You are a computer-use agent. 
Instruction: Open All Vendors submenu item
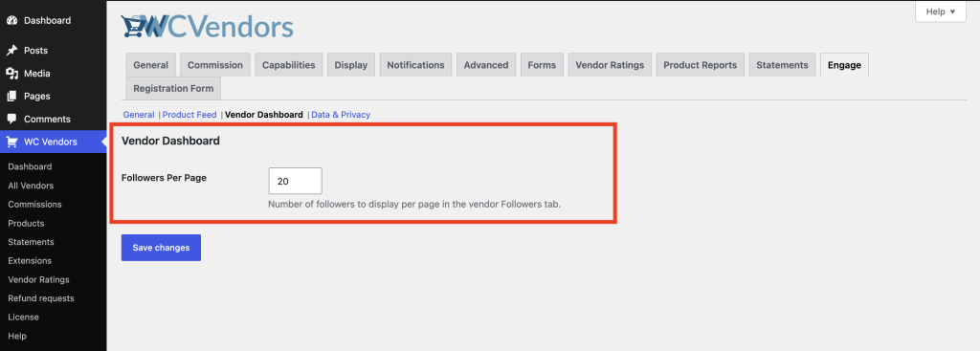tap(31, 186)
